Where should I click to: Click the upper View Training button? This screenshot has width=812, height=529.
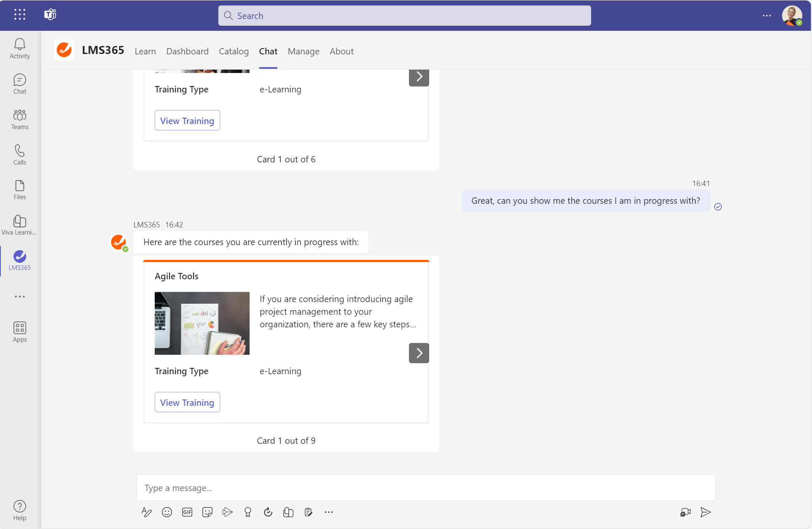pos(187,121)
